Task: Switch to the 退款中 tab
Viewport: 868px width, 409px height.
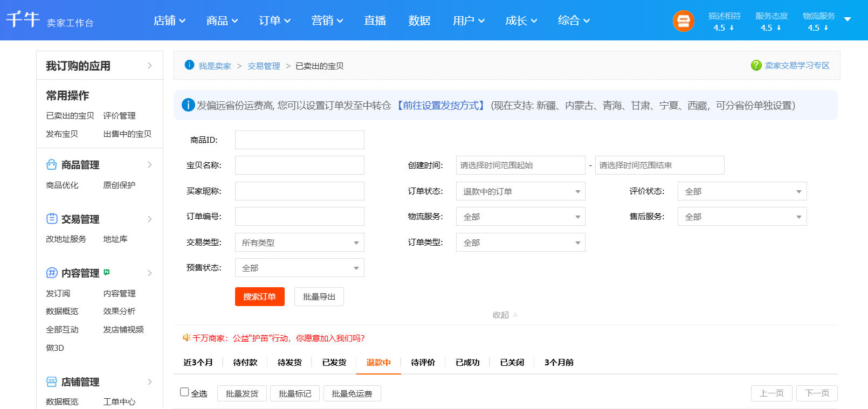Action: pyautogui.click(x=378, y=363)
